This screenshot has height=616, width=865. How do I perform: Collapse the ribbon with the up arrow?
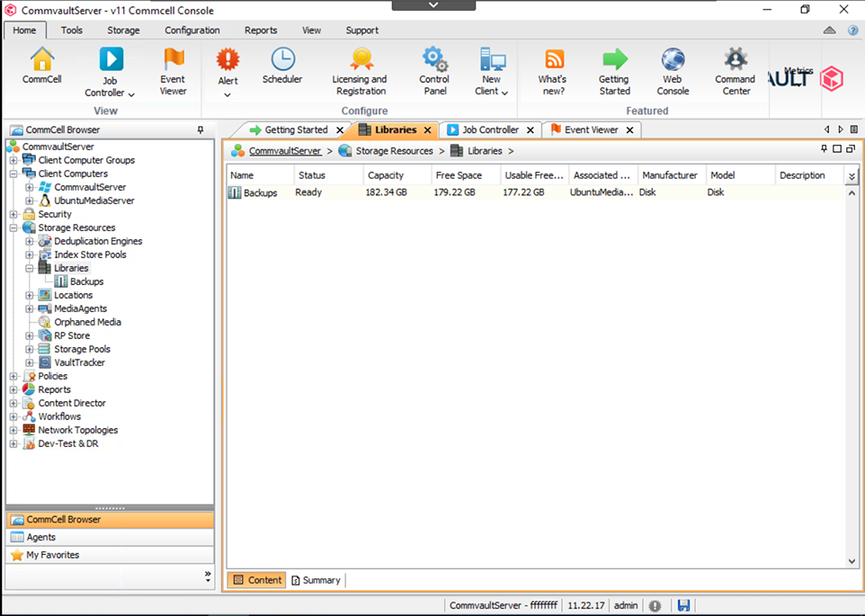[x=830, y=31]
